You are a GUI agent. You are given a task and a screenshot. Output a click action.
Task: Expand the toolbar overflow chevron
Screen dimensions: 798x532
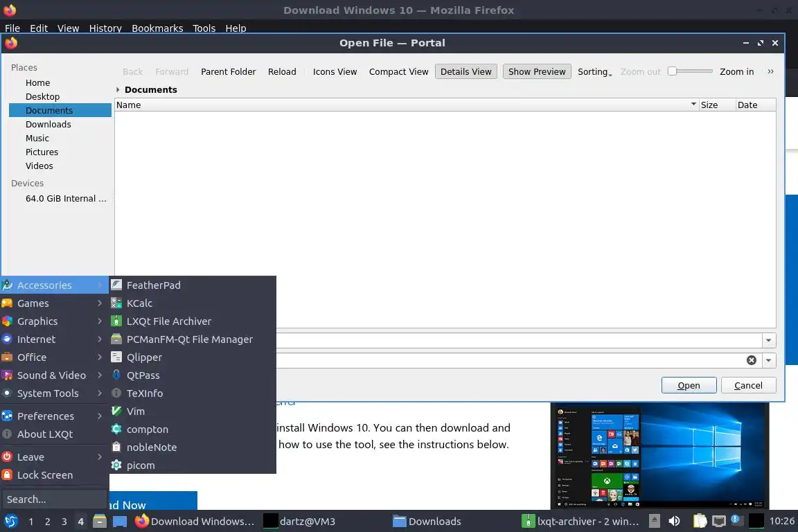(x=770, y=72)
